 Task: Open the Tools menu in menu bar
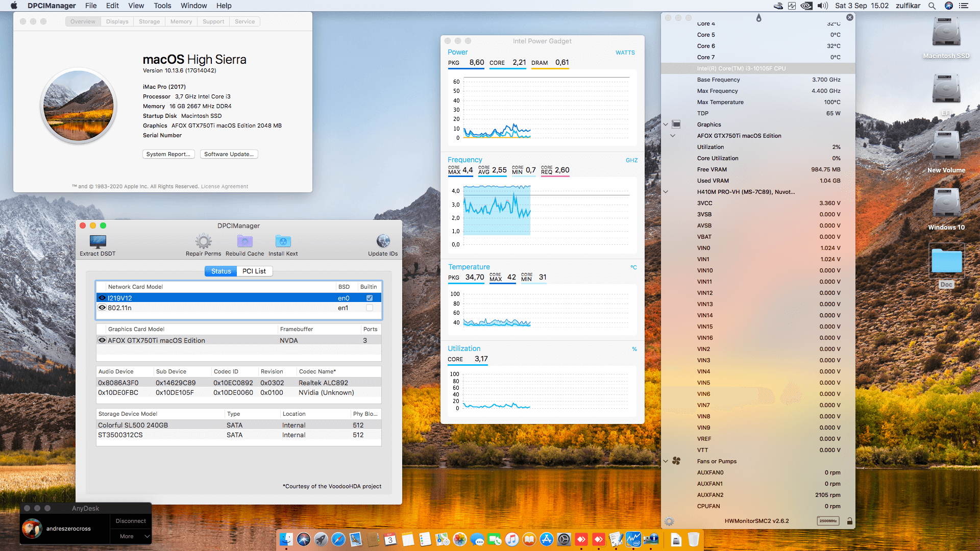162,6
